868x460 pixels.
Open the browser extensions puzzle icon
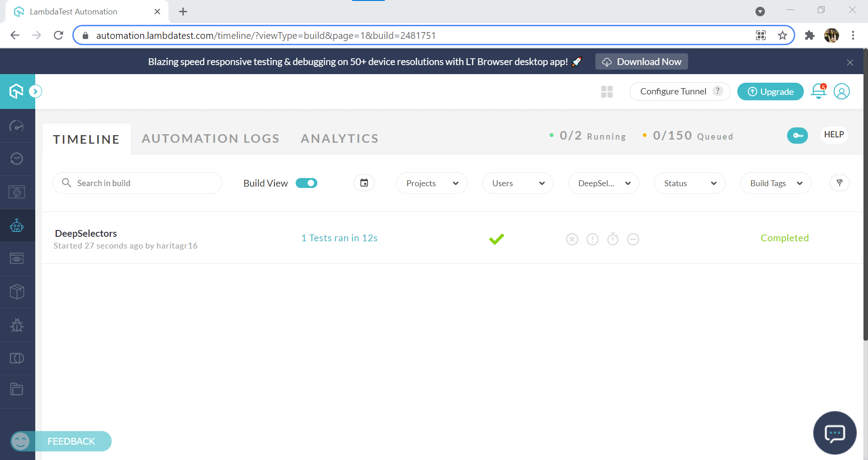tap(810, 35)
